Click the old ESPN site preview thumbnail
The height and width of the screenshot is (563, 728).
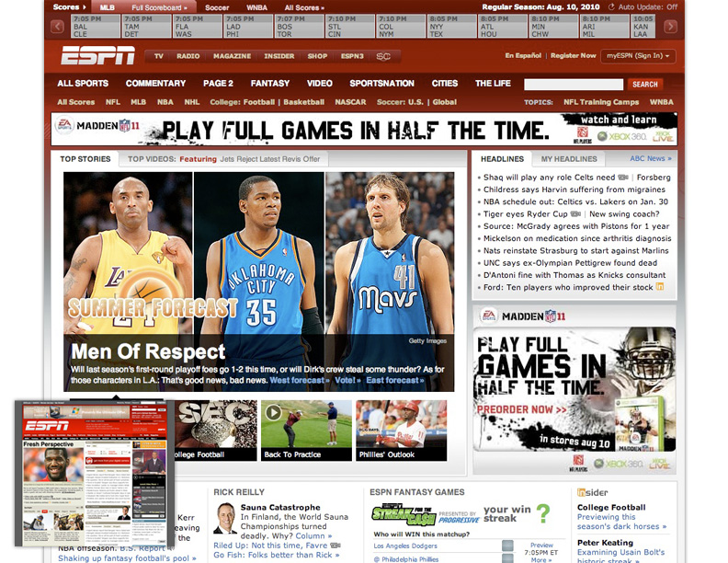[x=95, y=474]
